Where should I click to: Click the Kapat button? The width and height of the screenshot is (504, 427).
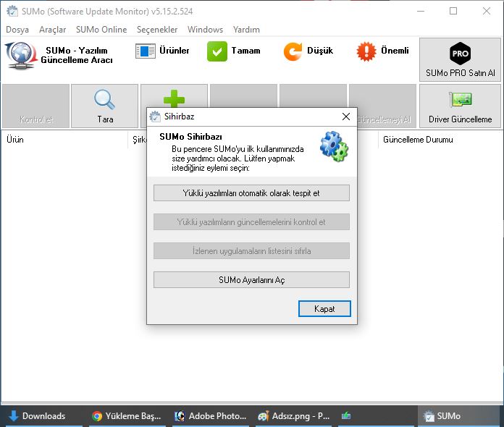324,308
